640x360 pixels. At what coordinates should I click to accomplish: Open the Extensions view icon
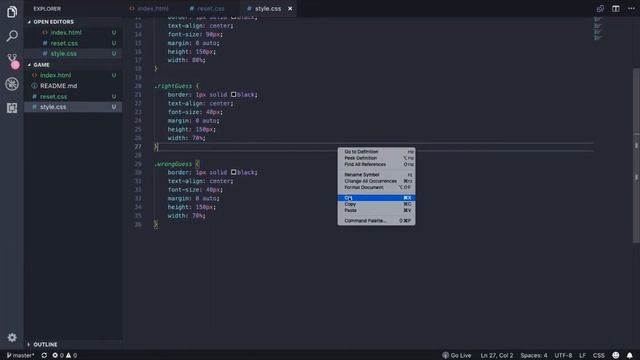click(12, 108)
